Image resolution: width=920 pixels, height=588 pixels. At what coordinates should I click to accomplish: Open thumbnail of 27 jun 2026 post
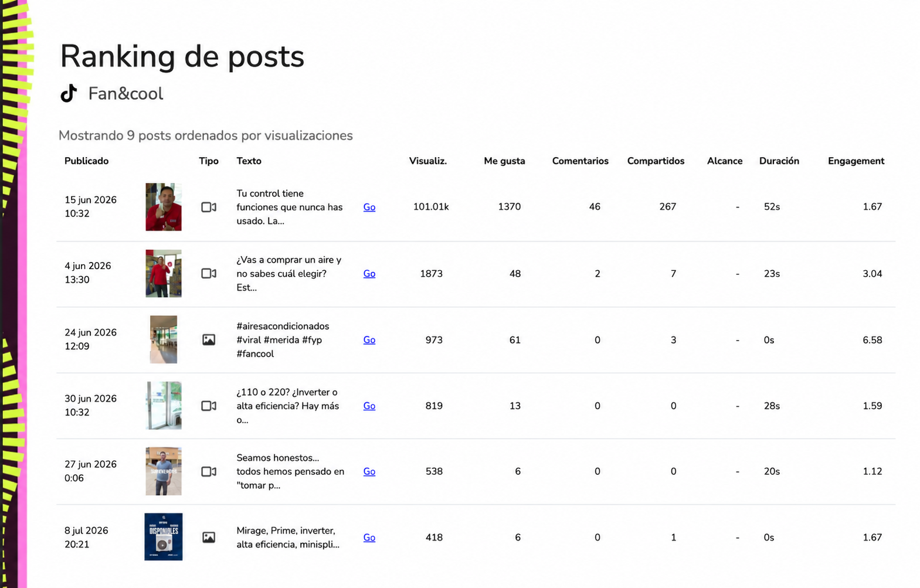pyautogui.click(x=164, y=471)
